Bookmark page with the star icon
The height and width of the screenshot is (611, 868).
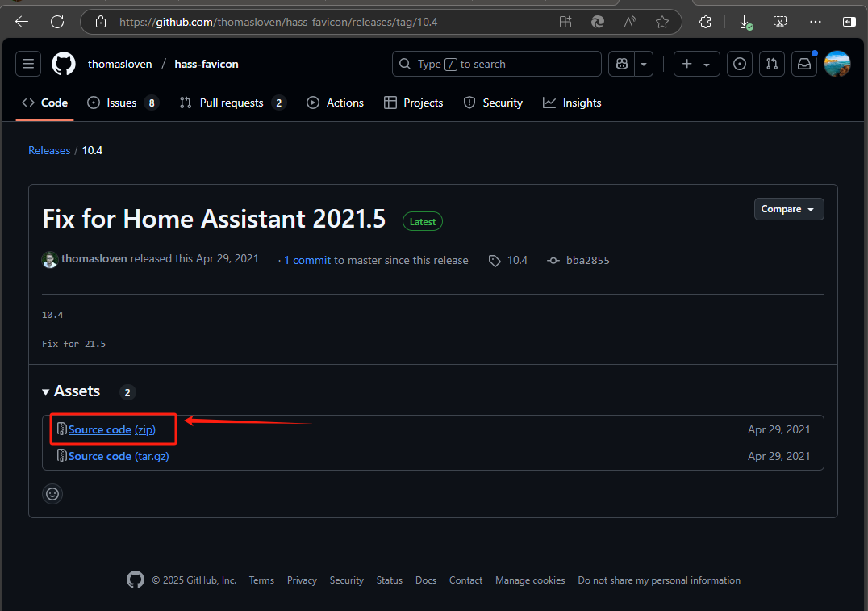coord(662,22)
